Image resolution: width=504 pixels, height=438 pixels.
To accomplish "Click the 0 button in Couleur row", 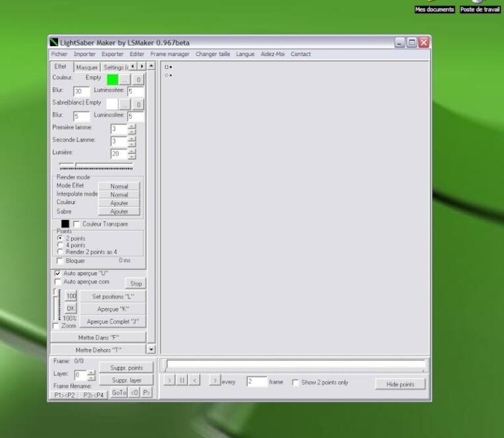I will [138, 80].
